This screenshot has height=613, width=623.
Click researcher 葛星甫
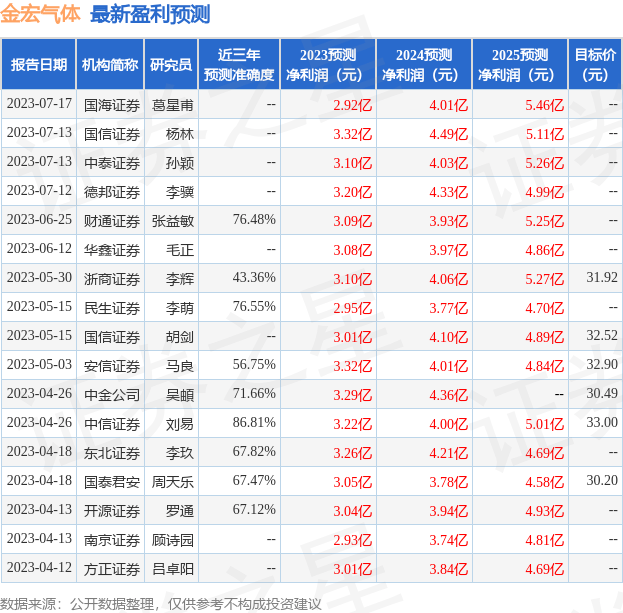click(x=173, y=105)
